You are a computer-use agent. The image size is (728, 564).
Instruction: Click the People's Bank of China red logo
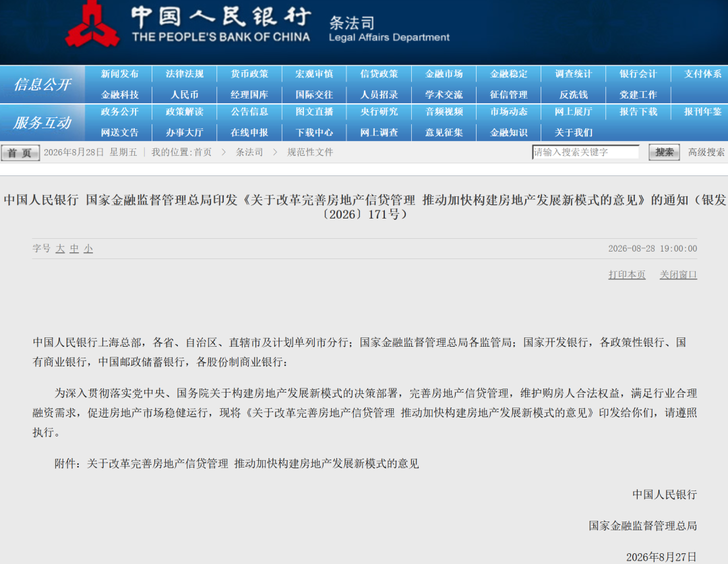pos(92,24)
